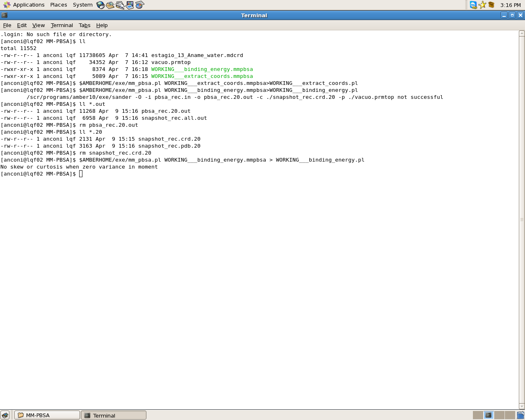The height and width of the screenshot is (420, 525).
Task: Click the TeamViewer tray icon
Action: pyautogui.click(x=473, y=5)
